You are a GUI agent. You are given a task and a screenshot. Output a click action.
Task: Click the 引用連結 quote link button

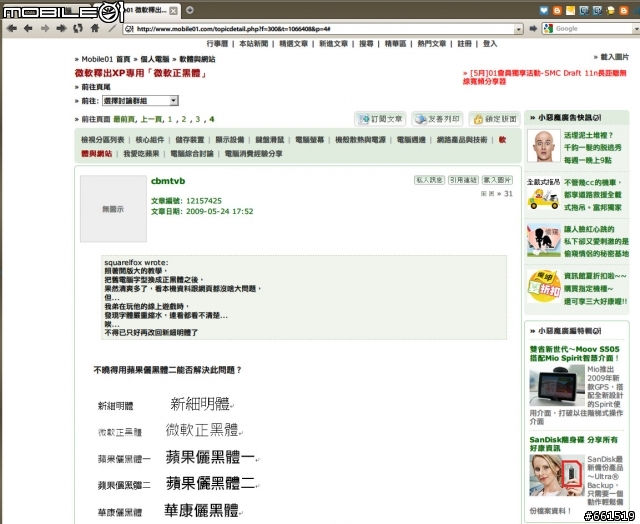click(463, 180)
